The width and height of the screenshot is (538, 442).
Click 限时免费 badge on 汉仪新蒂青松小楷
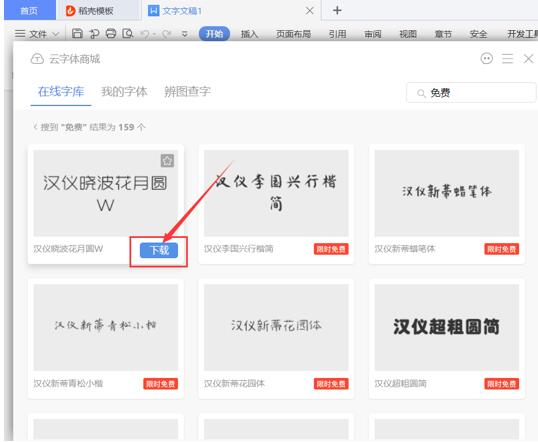161,383
